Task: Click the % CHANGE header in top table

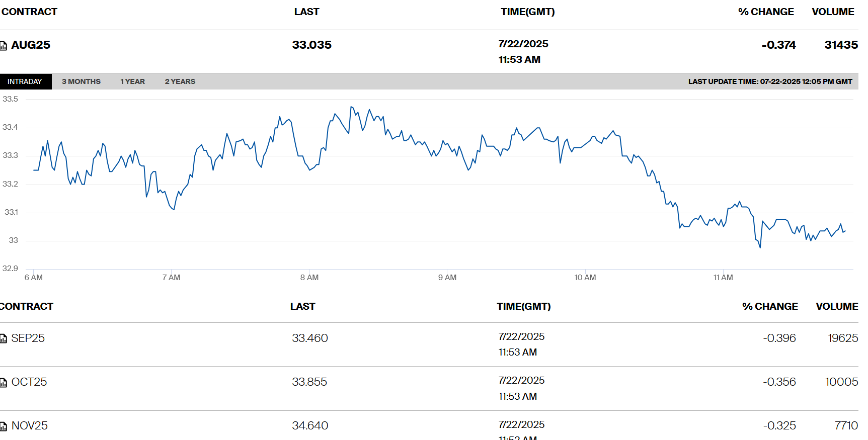Action: [x=766, y=12]
